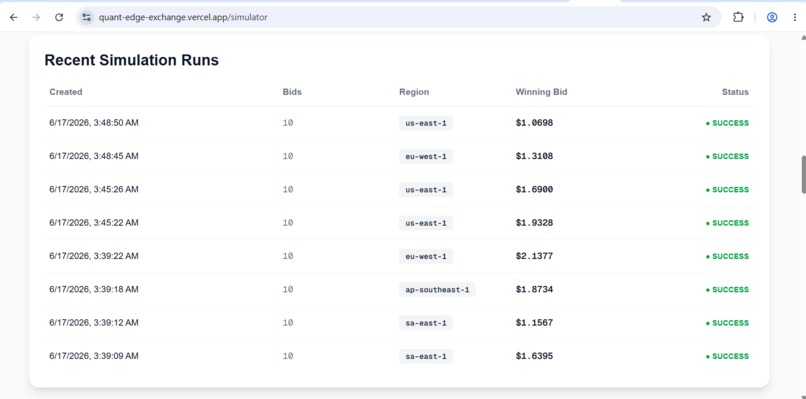Click SUCCESS status of the 3:45:26 run
The width and height of the screenshot is (806, 399).
click(x=727, y=190)
